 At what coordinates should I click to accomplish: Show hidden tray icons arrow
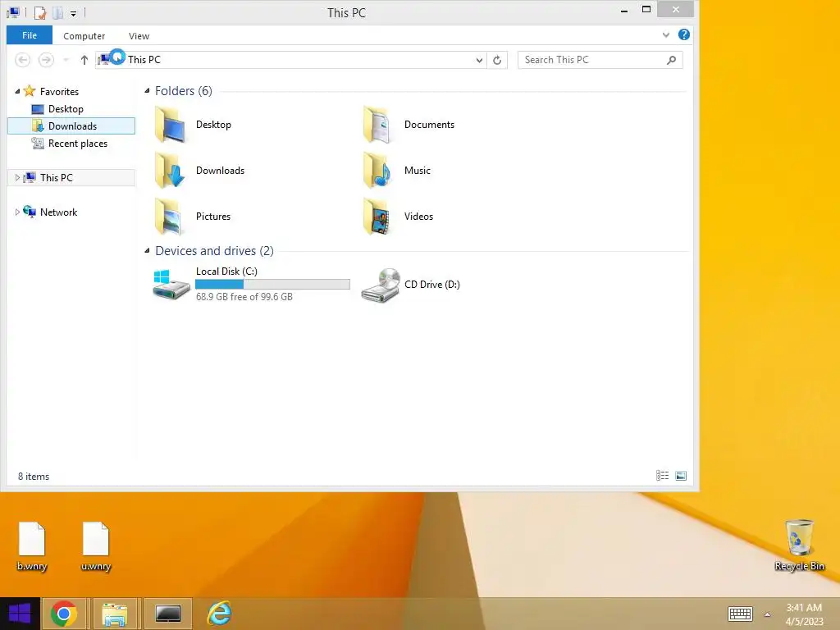click(767, 614)
